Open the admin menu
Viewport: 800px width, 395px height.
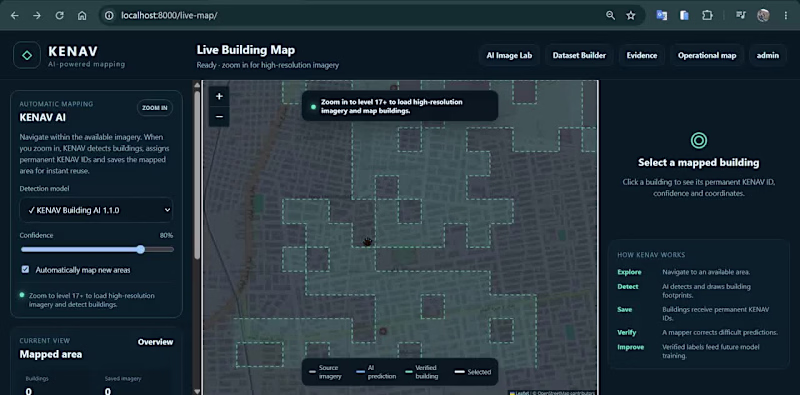[x=767, y=56]
